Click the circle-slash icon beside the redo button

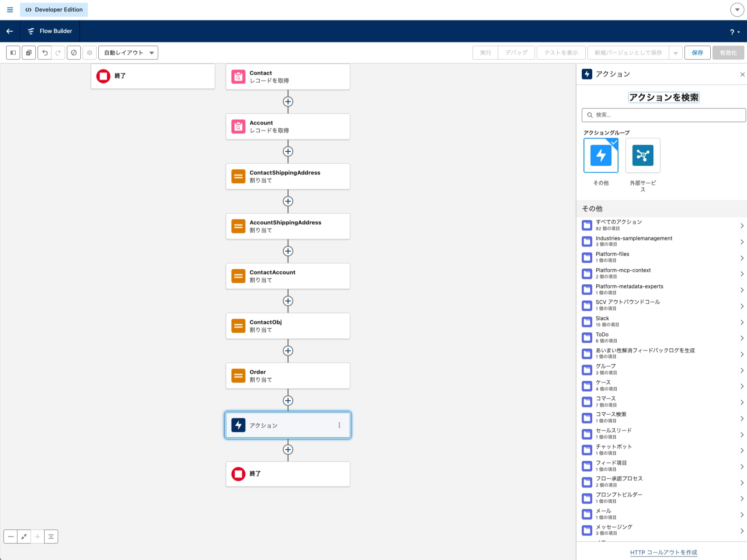pos(74,53)
